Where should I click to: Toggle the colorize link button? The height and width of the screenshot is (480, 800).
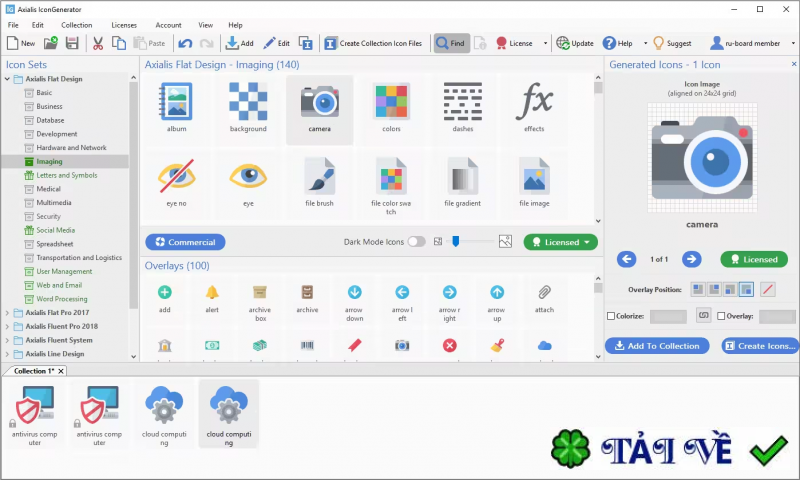704,316
